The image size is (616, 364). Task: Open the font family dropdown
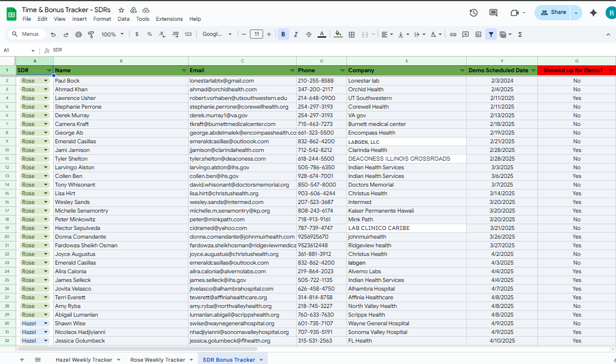(x=217, y=35)
